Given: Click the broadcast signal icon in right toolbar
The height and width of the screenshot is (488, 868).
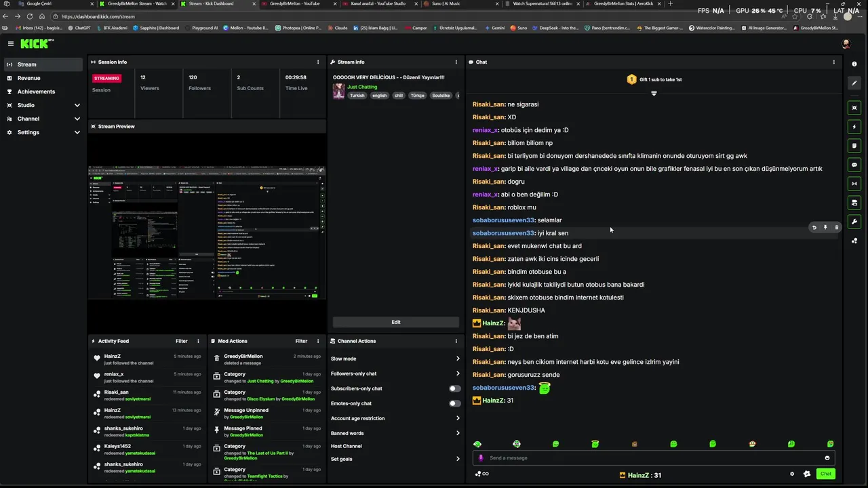Looking at the screenshot, I should point(854,183).
